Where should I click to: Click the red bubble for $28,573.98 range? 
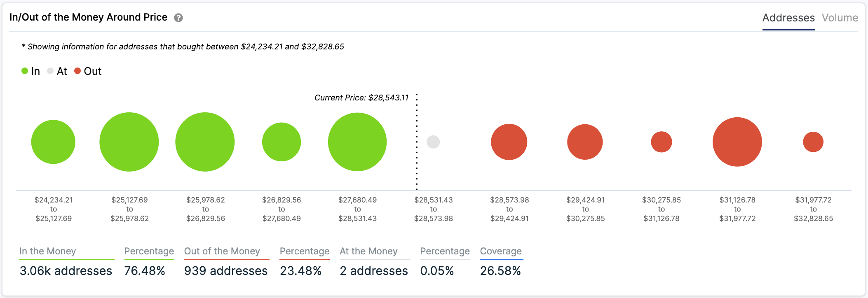[509, 142]
